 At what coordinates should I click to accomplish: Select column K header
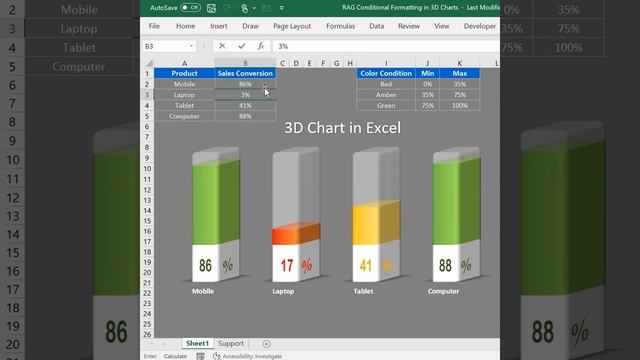coord(460,63)
